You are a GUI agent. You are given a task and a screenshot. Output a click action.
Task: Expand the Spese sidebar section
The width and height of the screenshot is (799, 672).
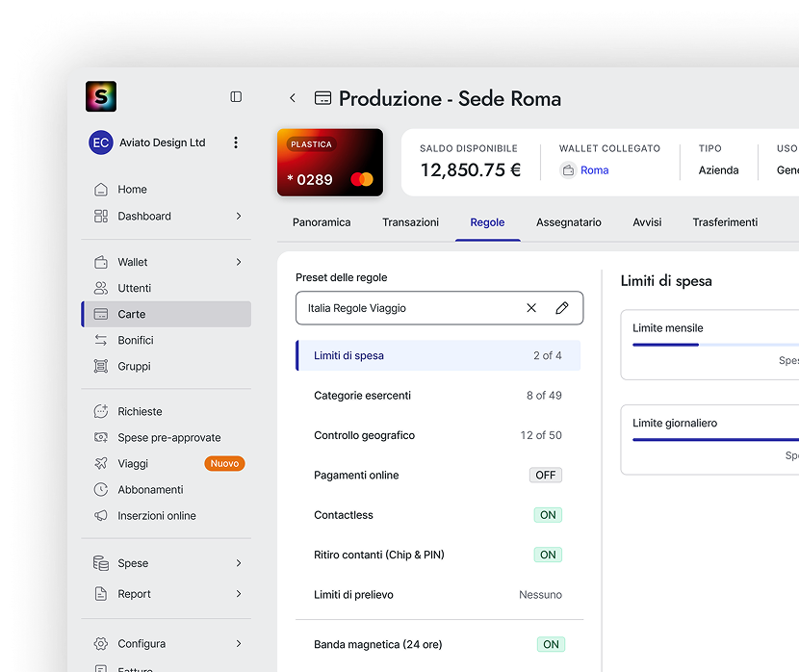239,563
